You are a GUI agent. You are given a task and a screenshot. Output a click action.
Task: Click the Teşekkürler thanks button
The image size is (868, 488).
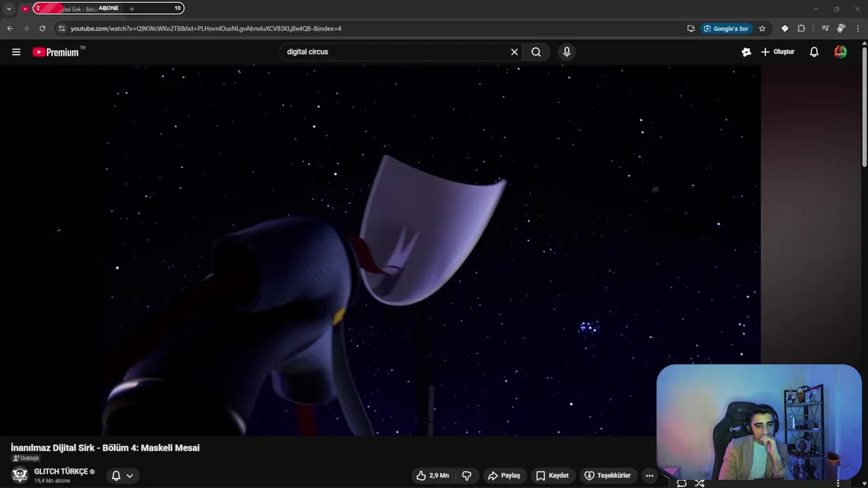point(608,476)
